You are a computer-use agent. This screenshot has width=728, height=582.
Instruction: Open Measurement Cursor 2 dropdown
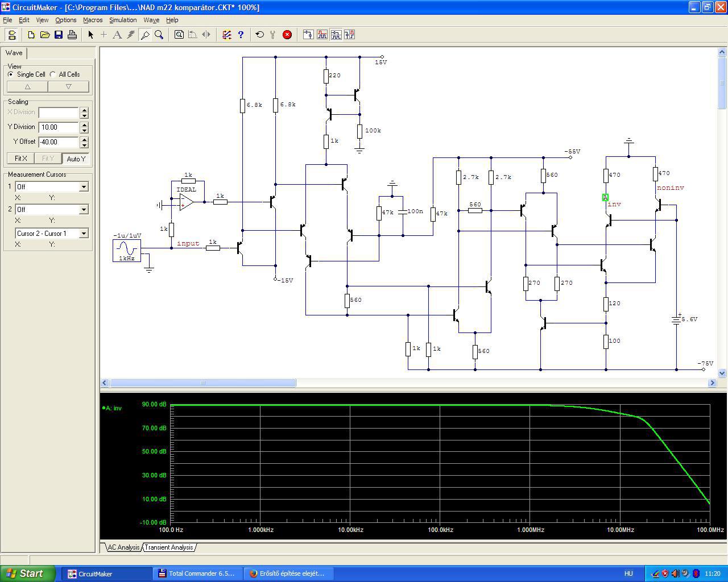pyautogui.click(x=84, y=210)
